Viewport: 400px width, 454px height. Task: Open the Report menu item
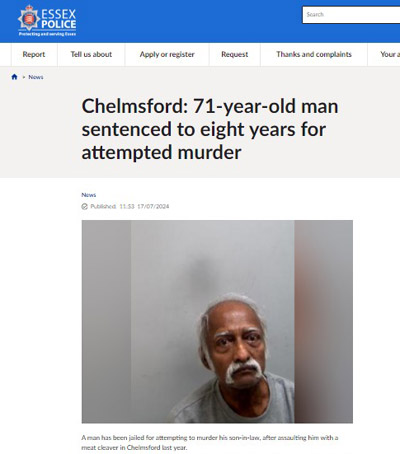tap(34, 54)
